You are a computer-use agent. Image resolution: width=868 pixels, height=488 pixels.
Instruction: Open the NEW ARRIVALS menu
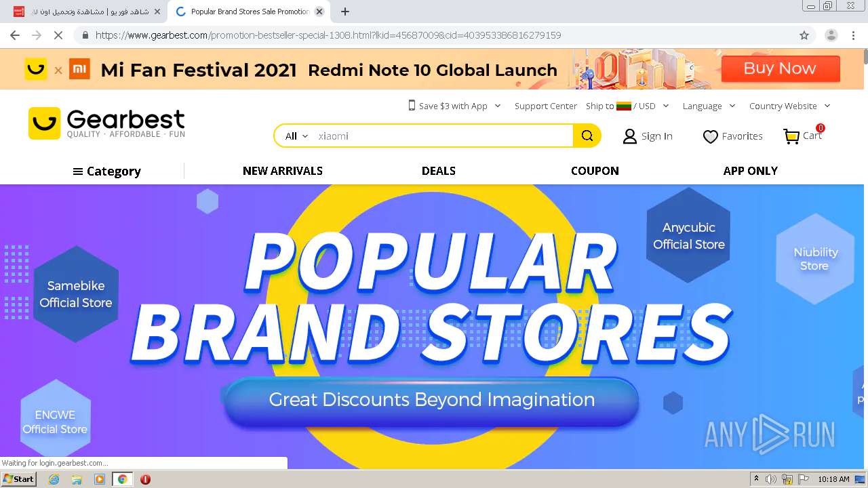pyautogui.click(x=283, y=171)
